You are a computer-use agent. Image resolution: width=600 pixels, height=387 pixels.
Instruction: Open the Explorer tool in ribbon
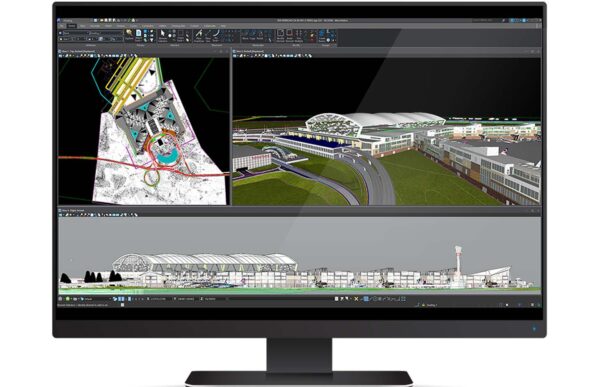(x=129, y=35)
